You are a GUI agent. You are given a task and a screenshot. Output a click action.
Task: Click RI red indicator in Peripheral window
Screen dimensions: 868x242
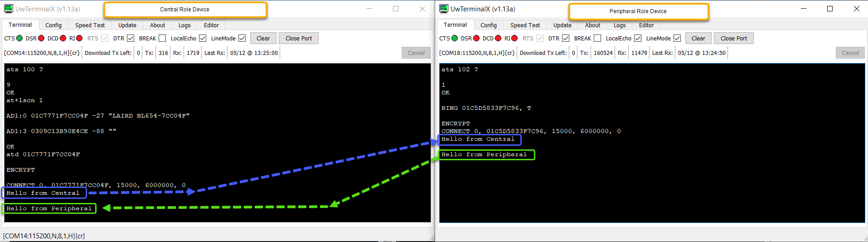tap(514, 38)
